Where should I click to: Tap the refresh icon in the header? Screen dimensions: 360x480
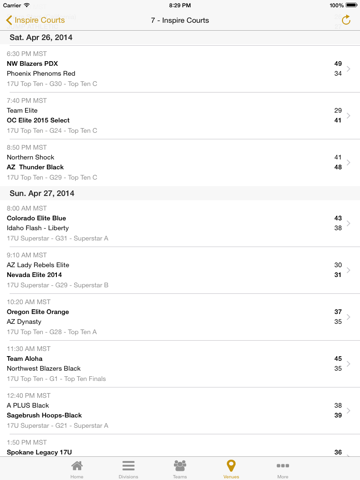coord(346,20)
